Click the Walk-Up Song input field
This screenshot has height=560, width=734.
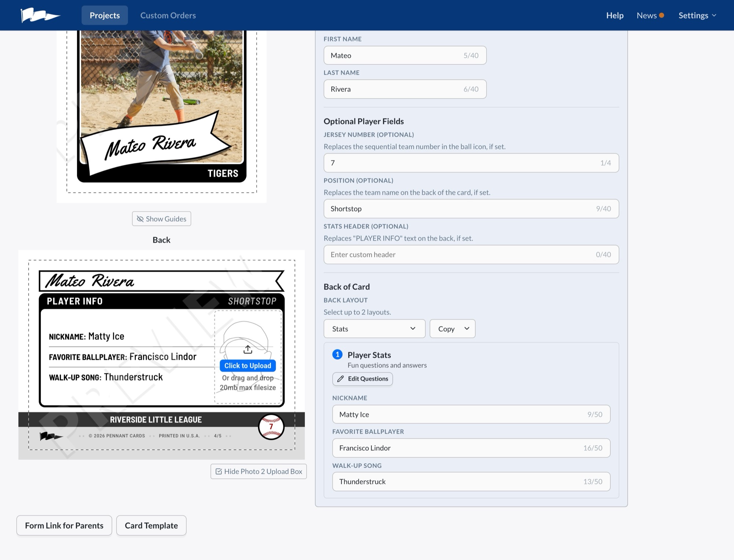[x=471, y=482]
